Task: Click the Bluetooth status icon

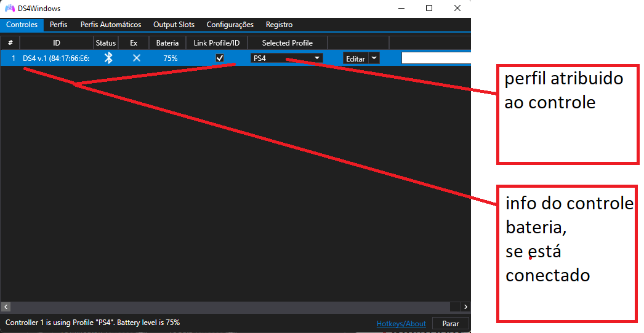Action: [x=108, y=58]
